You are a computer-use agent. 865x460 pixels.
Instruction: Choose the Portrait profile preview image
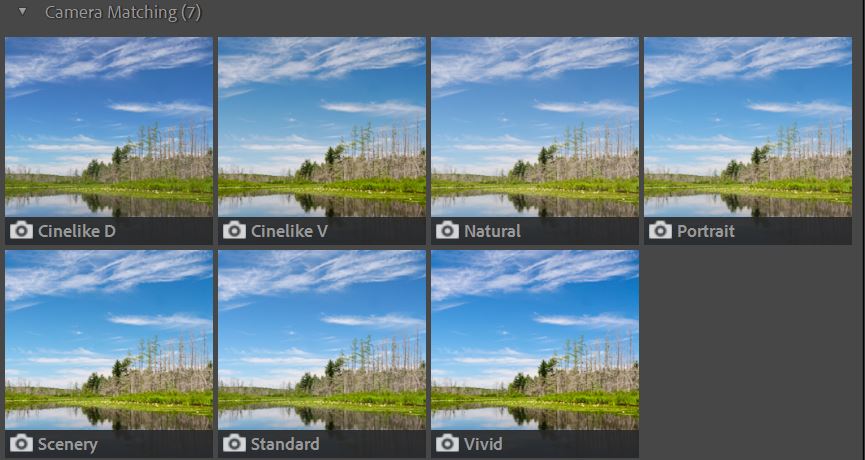pyautogui.click(x=747, y=127)
